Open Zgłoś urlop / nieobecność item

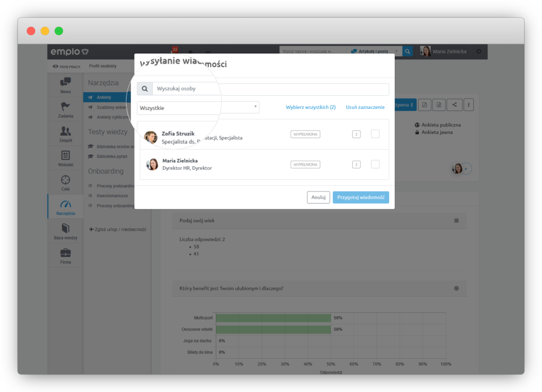click(x=118, y=230)
